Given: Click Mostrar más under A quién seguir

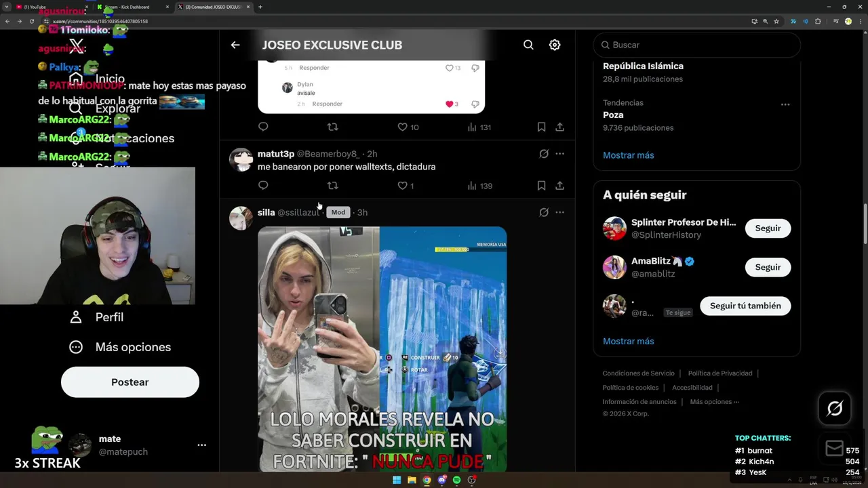Looking at the screenshot, I should (629, 341).
